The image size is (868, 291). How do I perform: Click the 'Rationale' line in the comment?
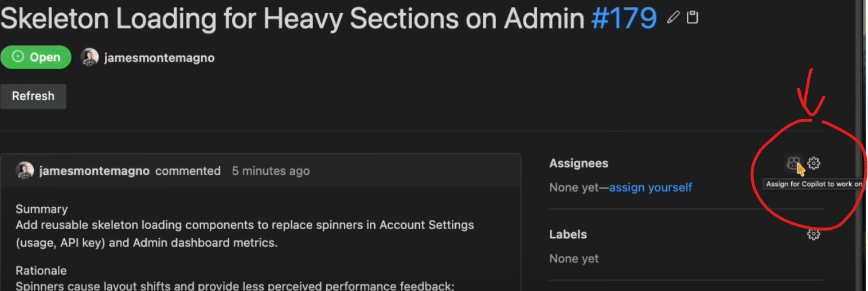pyautogui.click(x=41, y=270)
